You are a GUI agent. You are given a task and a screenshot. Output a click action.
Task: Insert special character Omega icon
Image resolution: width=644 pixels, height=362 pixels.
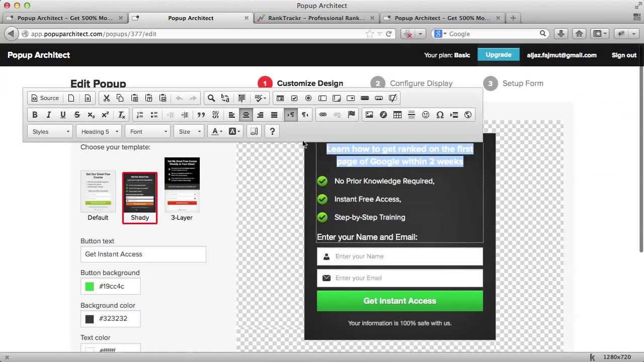[440, 115]
